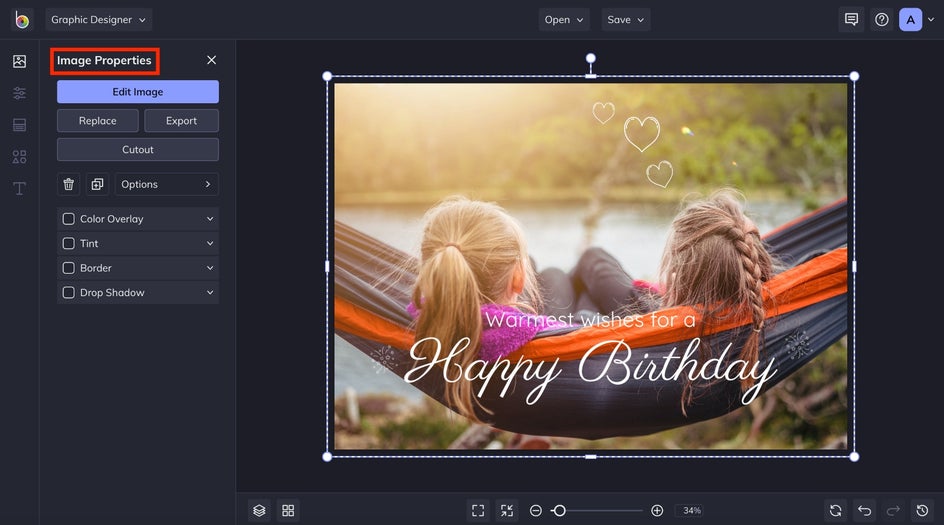Click the Replace button

(x=98, y=121)
